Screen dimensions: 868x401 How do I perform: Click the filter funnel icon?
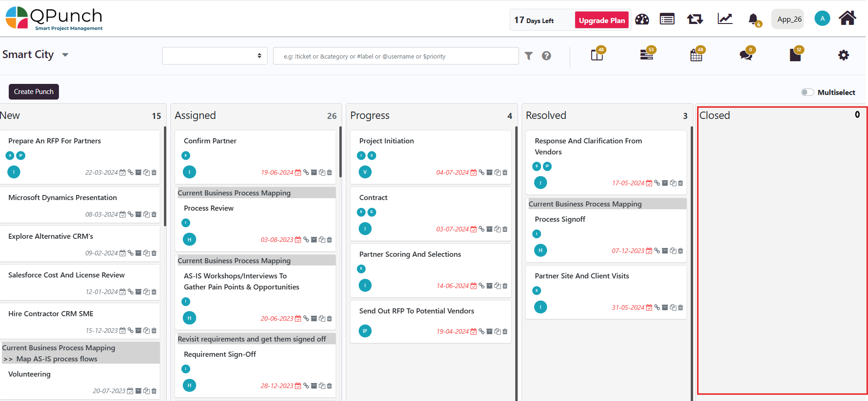tap(529, 56)
